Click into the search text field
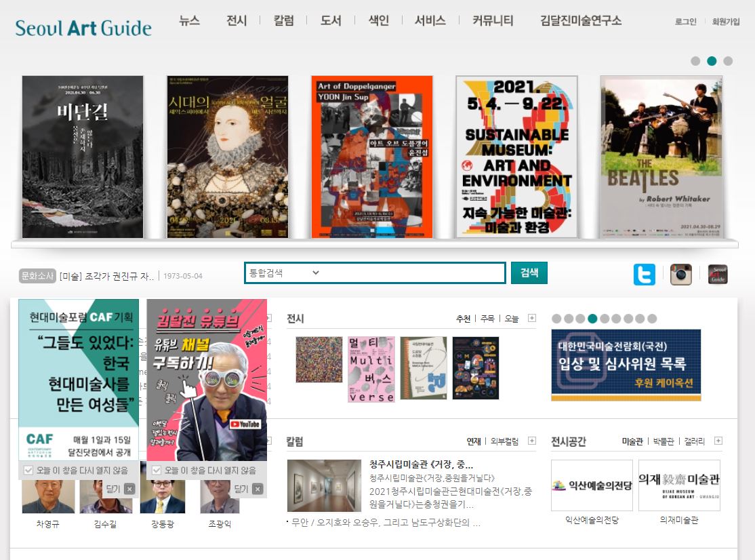 (413, 273)
